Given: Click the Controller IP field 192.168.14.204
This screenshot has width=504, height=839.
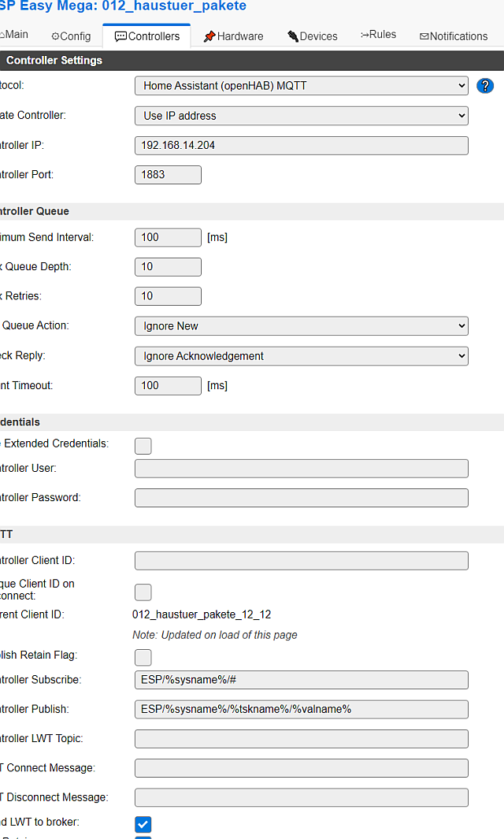Looking at the screenshot, I should pyautogui.click(x=302, y=146).
